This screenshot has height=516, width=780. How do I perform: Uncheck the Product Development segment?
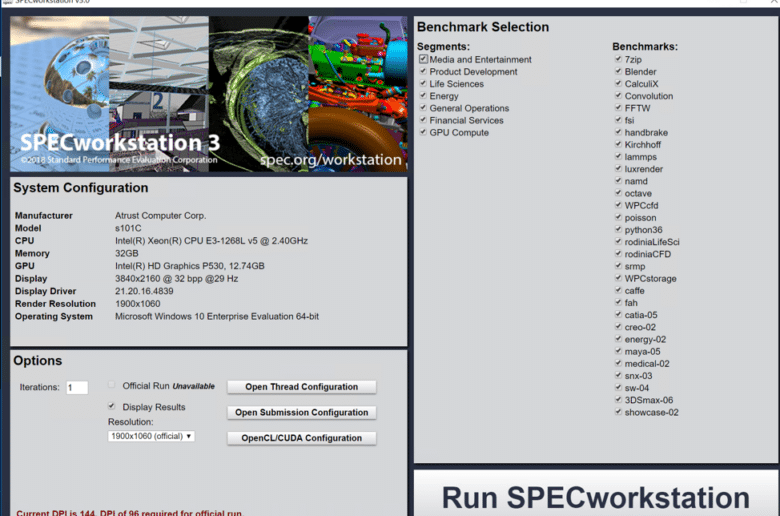[423, 71]
